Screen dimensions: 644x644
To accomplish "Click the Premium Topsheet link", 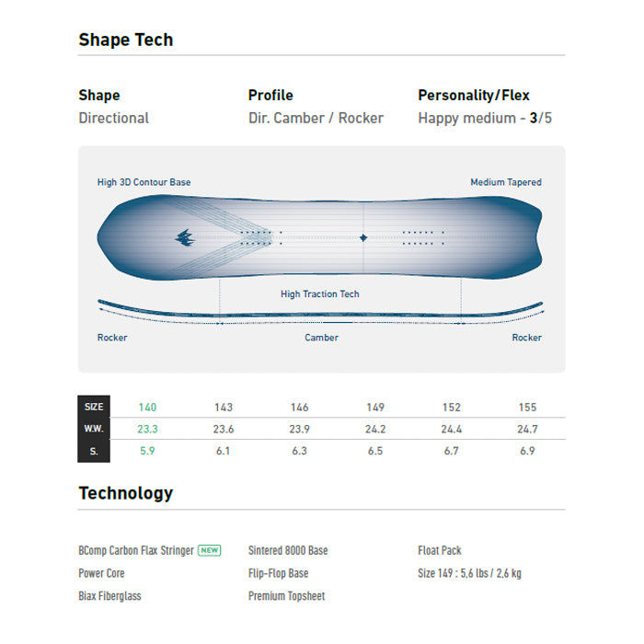I will click(x=286, y=596).
